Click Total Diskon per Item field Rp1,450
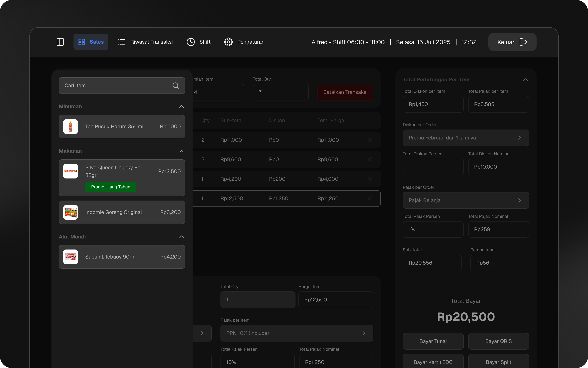 [433, 104]
